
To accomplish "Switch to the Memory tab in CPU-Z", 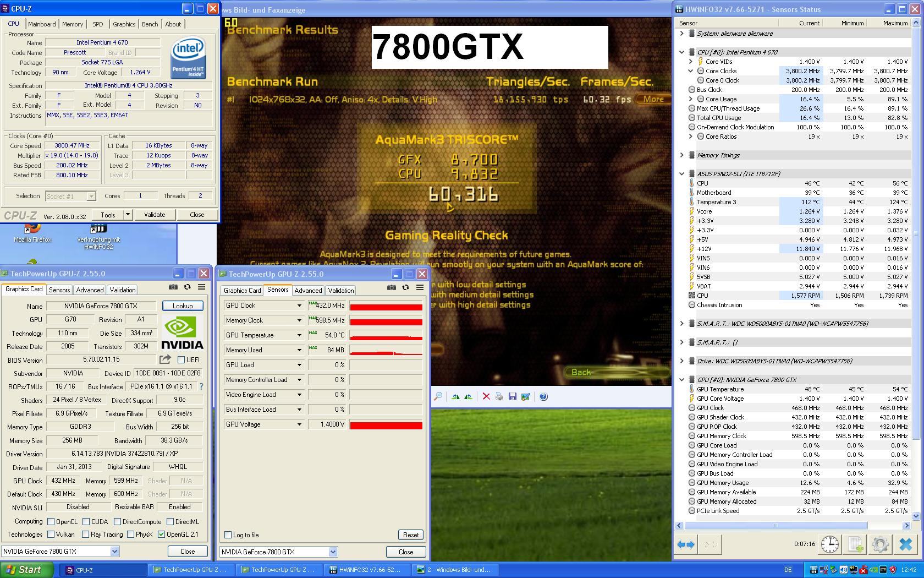I will [x=73, y=24].
